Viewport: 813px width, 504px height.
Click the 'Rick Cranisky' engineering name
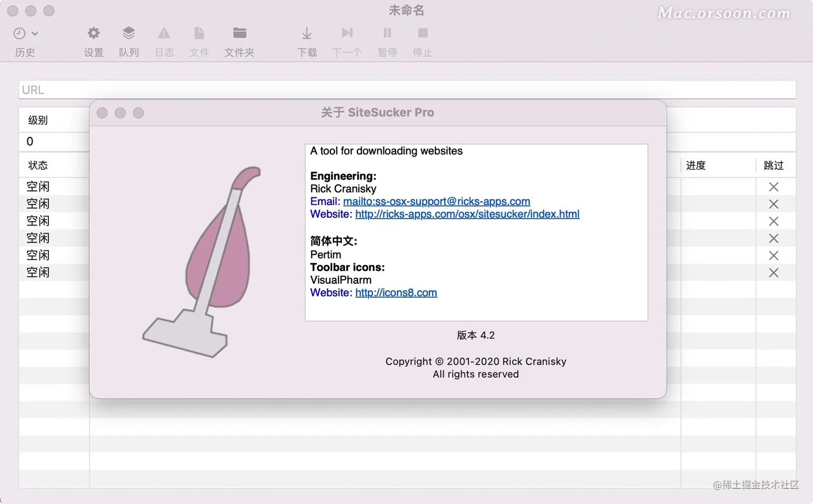point(343,189)
